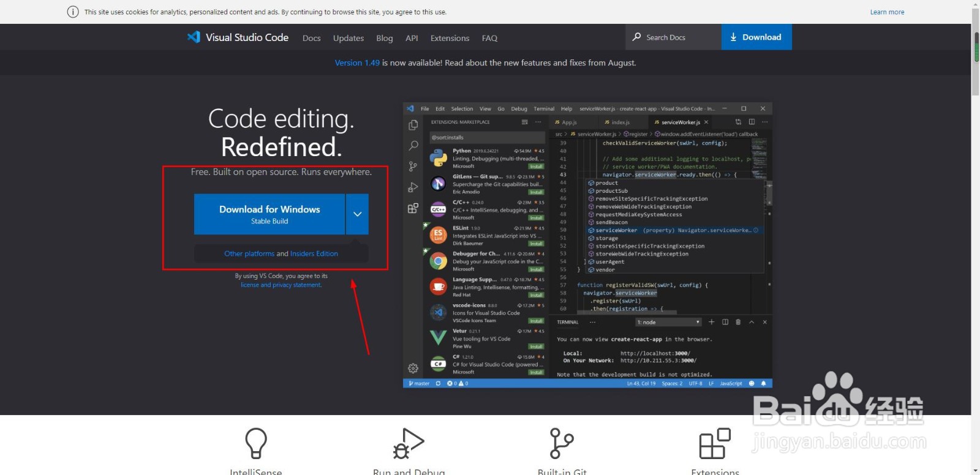Viewport: 980px width, 475px height.
Task: Click the @sort:installs search box in preview
Action: [x=488, y=137]
